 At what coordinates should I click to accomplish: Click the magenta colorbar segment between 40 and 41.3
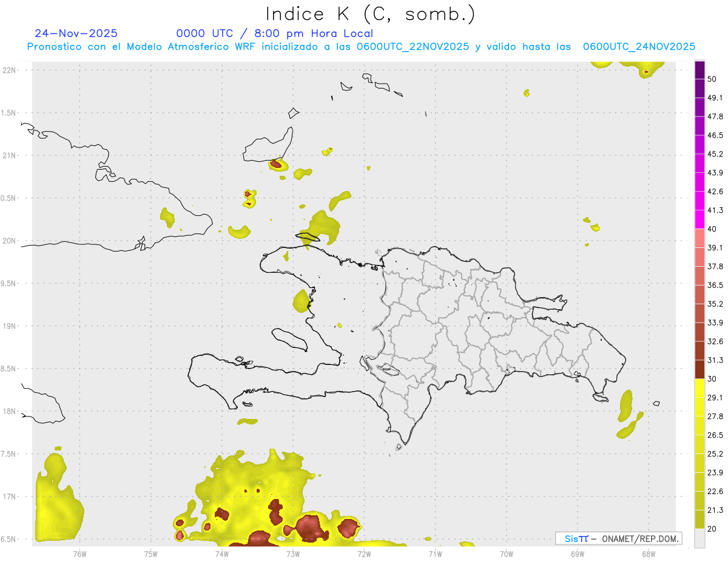[x=700, y=219]
